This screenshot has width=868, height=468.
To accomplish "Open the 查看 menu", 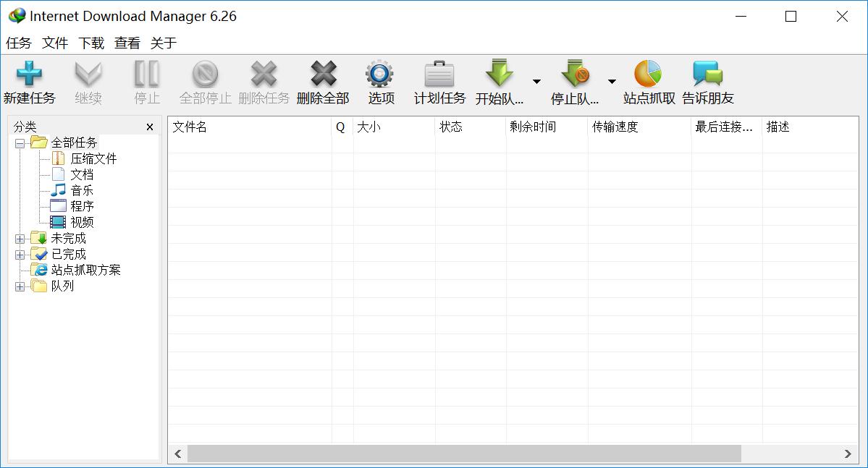I will (127, 43).
